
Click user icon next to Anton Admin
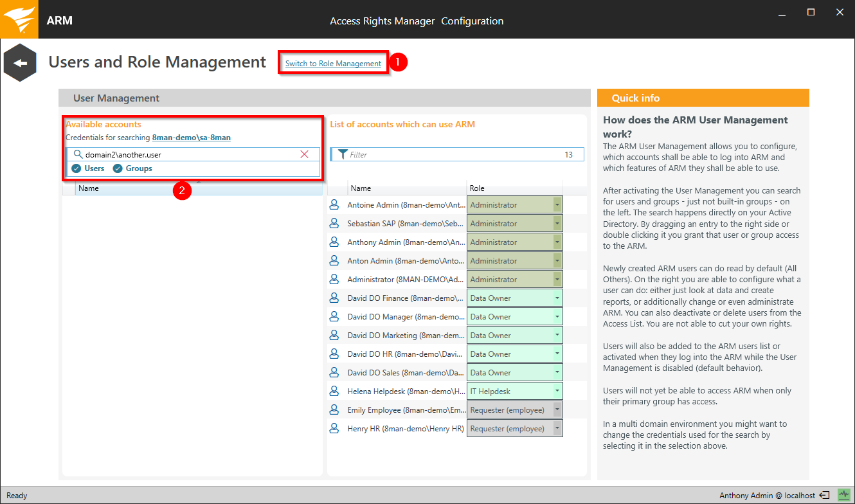[334, 261]
